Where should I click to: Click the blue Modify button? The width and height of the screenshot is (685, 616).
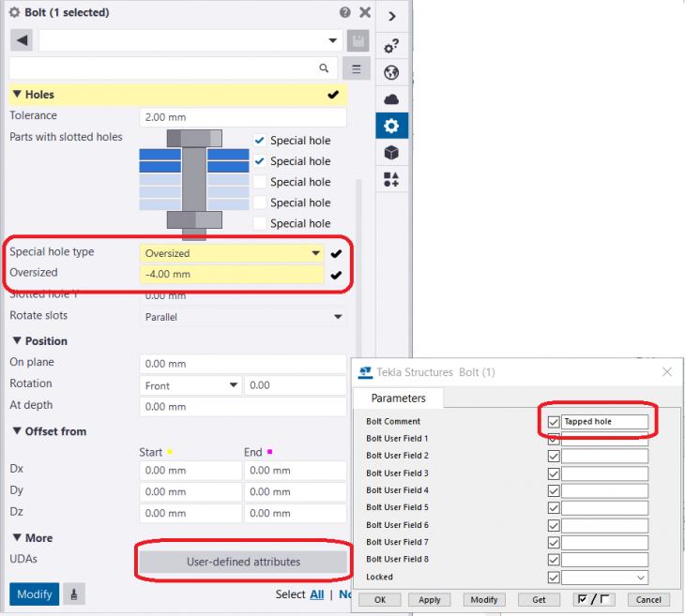point(35,594)
